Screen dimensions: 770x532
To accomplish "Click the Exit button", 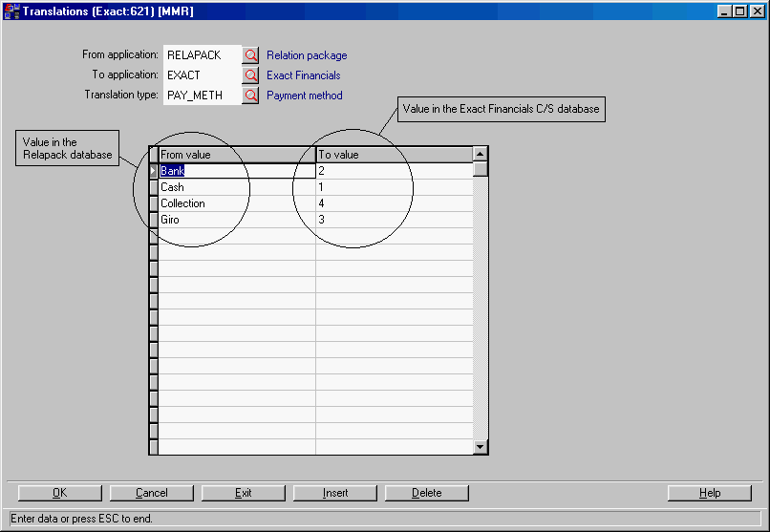I will pyautogui.click(x=244, y=493).
